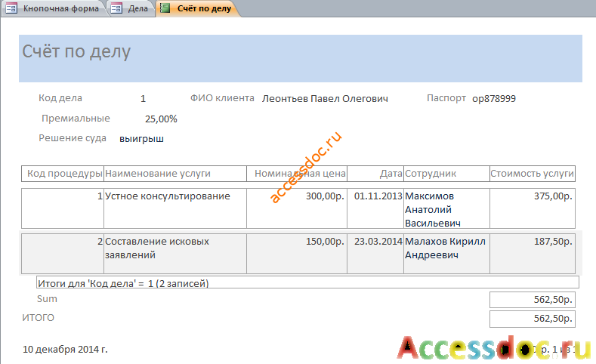Select the Счёт по делу tab
596x364 pixels.
(198, 8)
